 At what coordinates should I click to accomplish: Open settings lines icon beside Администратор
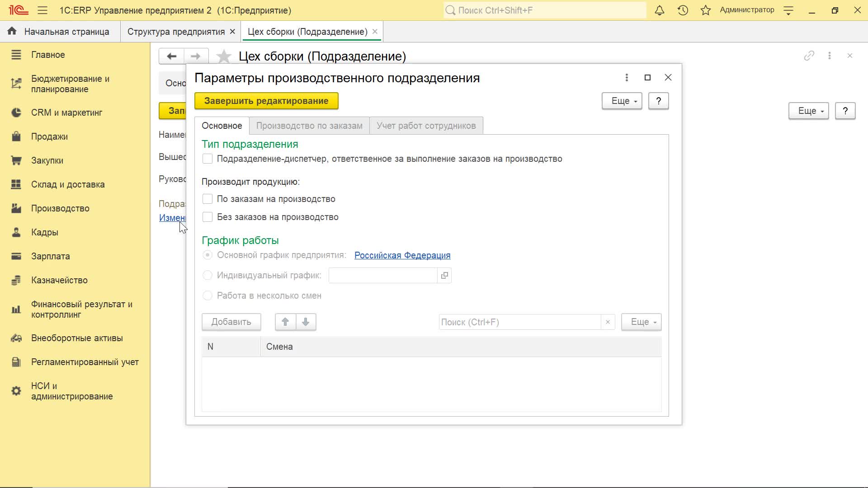788,10
